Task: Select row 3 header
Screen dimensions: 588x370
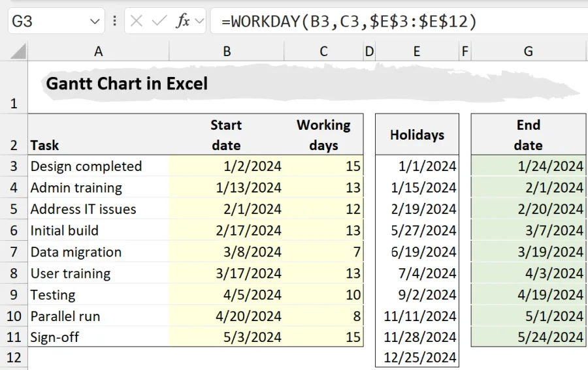Action: 14,166
